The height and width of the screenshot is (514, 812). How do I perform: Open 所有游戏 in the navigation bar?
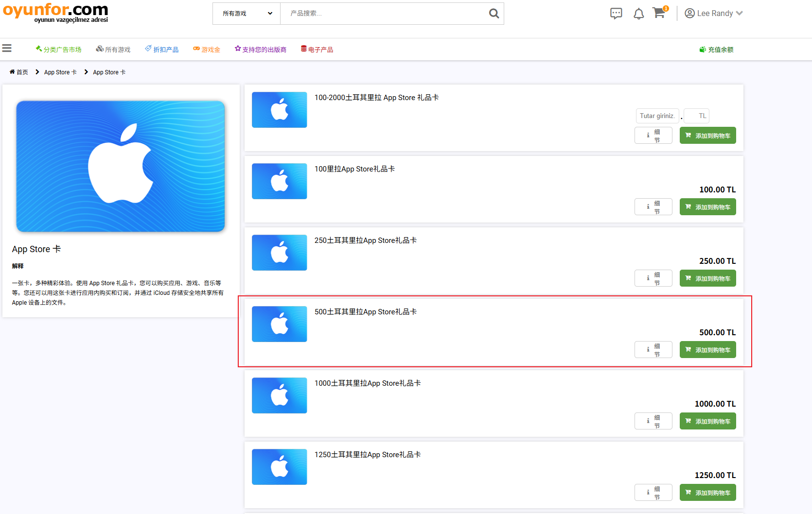pyautogui.click(x=113, y=50)
